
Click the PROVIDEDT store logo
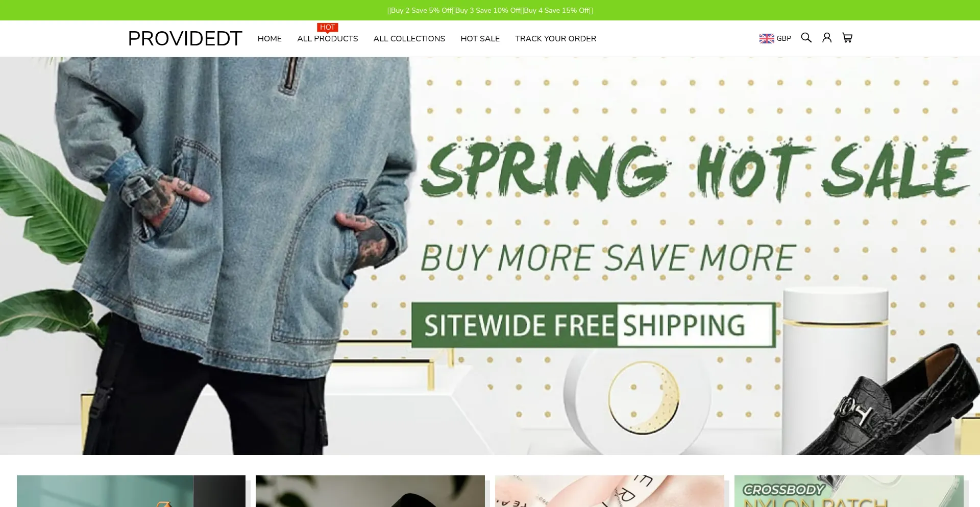coord(185,38)
